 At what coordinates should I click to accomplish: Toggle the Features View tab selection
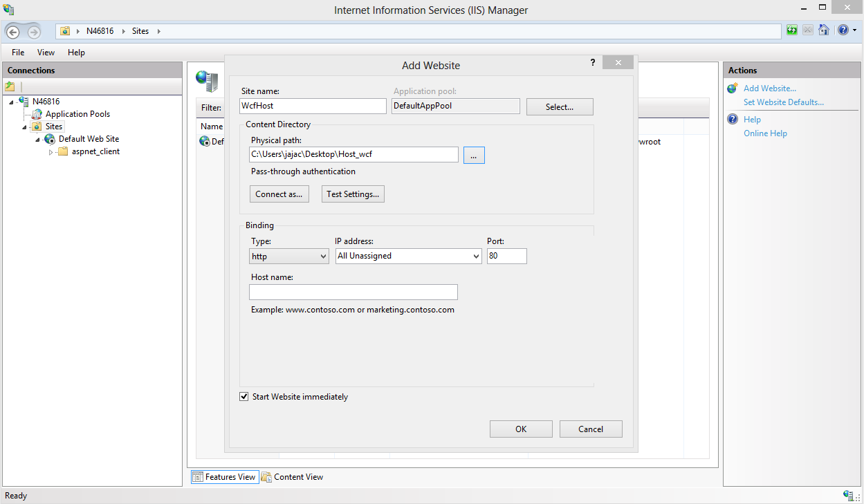click(224, 476)
